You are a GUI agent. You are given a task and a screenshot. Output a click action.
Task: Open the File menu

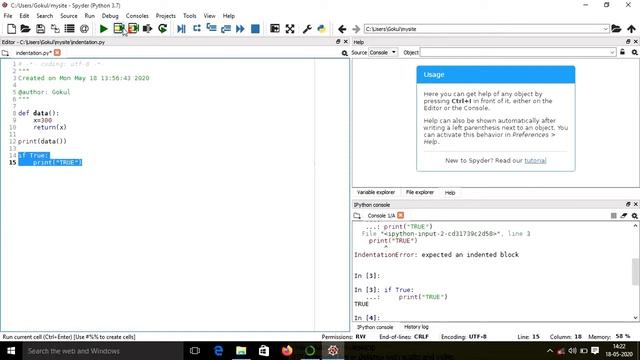[8, 16]
